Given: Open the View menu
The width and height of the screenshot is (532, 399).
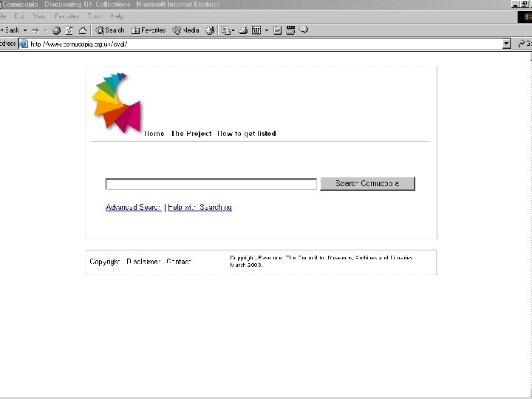Looking at the screenshot, I should pyautogui.click(x=39, y=16).
